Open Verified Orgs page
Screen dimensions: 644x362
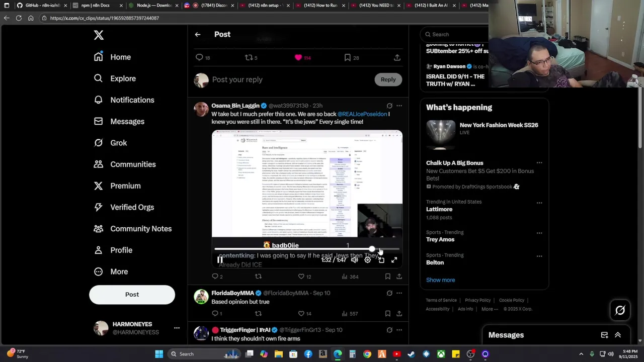124,207
